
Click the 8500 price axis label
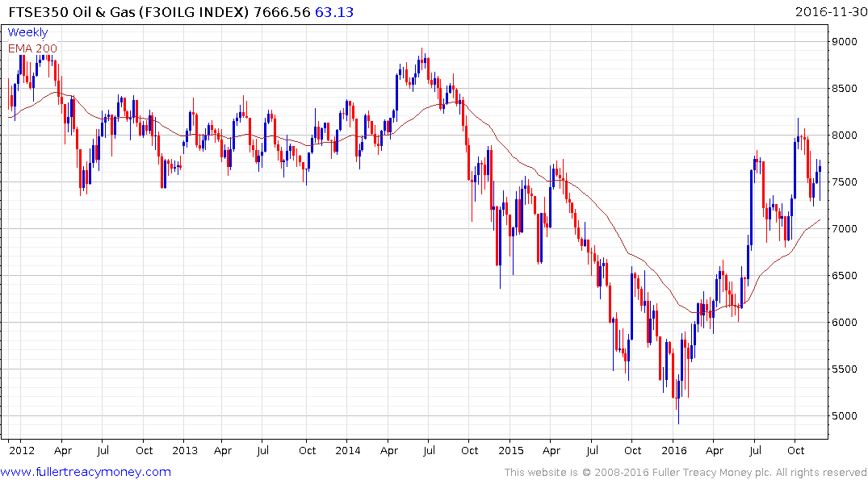pyautogui.click(x=845, y=89)
